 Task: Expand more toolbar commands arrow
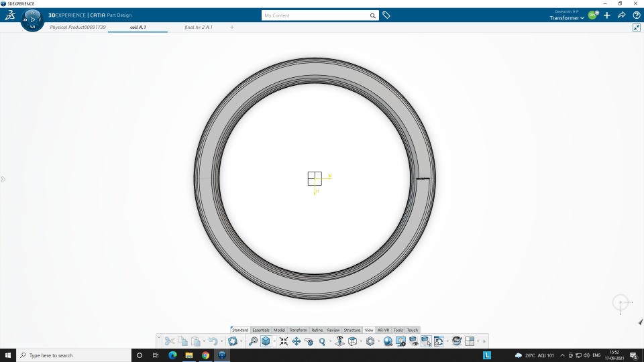(484, 341)
